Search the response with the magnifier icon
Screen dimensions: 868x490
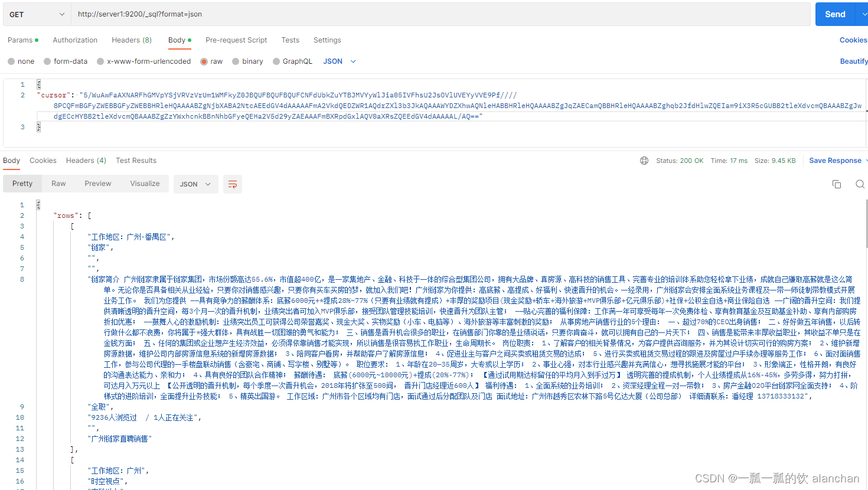860,184
